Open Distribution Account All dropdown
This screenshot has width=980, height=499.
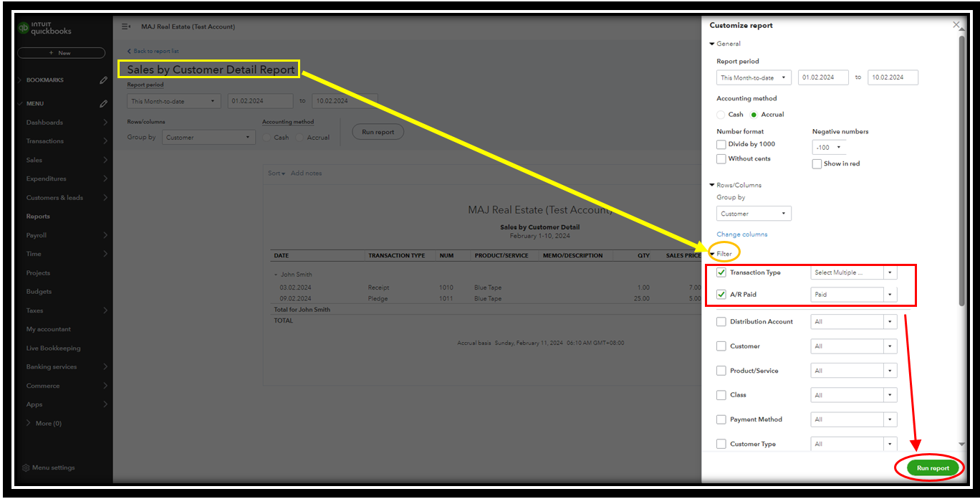tap(854, 322)
